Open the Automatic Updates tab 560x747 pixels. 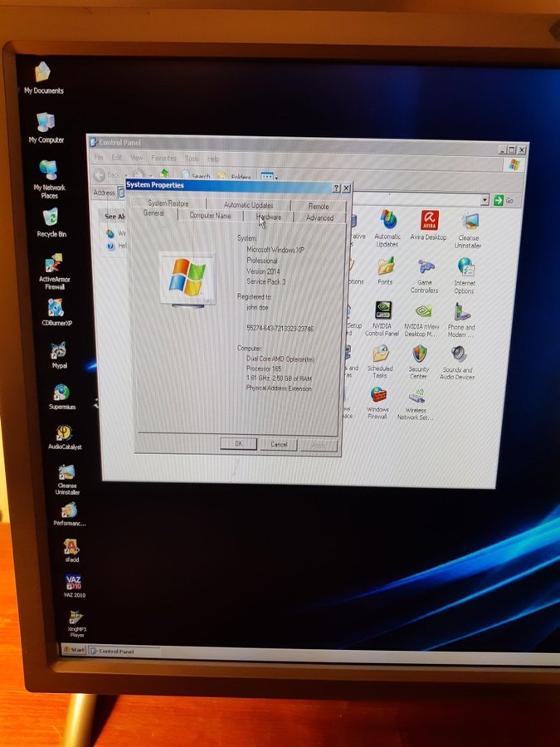pos(248,205)
